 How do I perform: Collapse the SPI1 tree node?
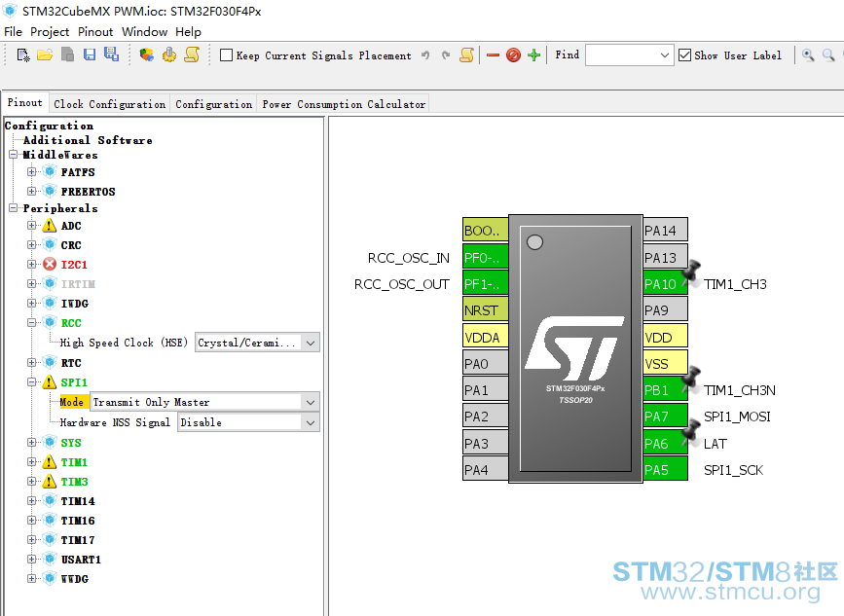click(32, 382)
